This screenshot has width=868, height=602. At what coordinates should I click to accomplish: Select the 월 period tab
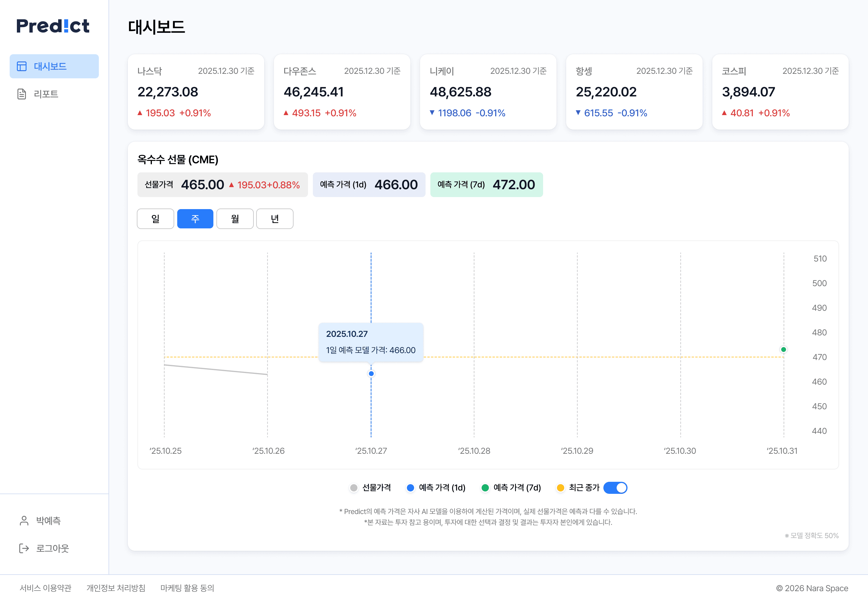click(235, 219)
